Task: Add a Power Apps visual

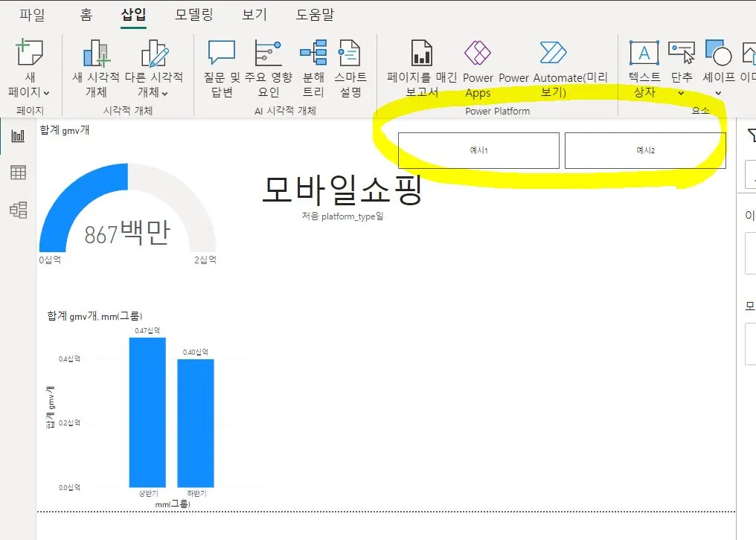Action: coord(478,68)
